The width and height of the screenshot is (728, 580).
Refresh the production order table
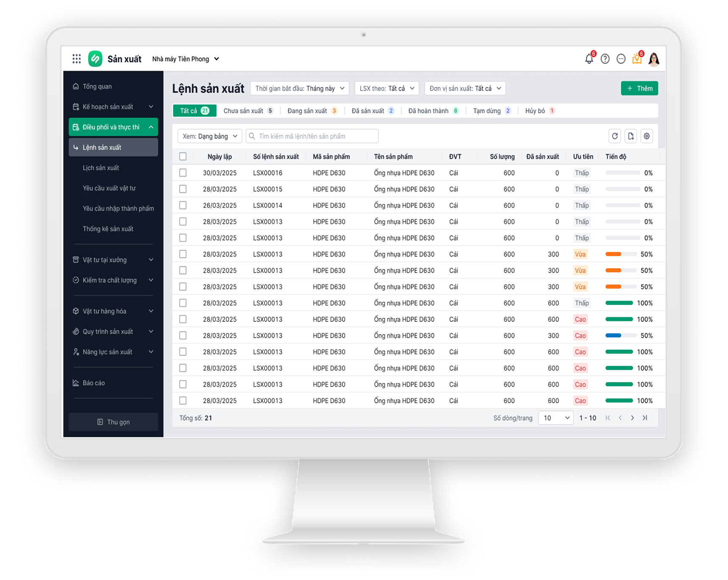tap(615, 136)
